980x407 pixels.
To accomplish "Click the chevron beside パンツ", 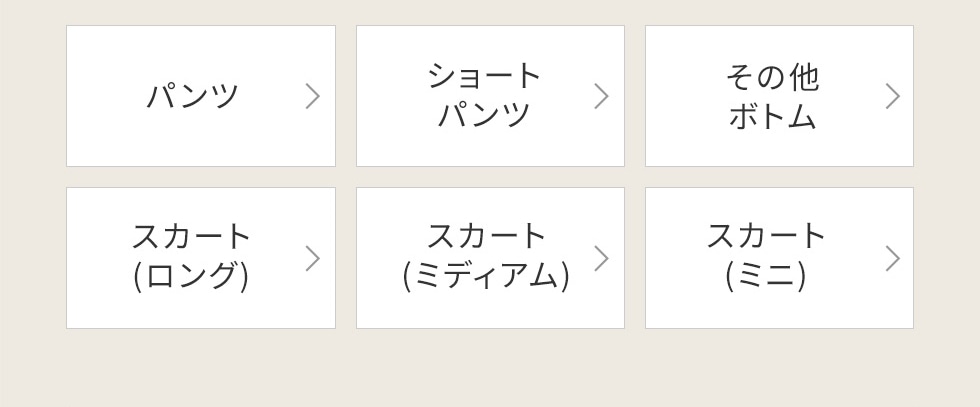I will click(x=313, y=96).
